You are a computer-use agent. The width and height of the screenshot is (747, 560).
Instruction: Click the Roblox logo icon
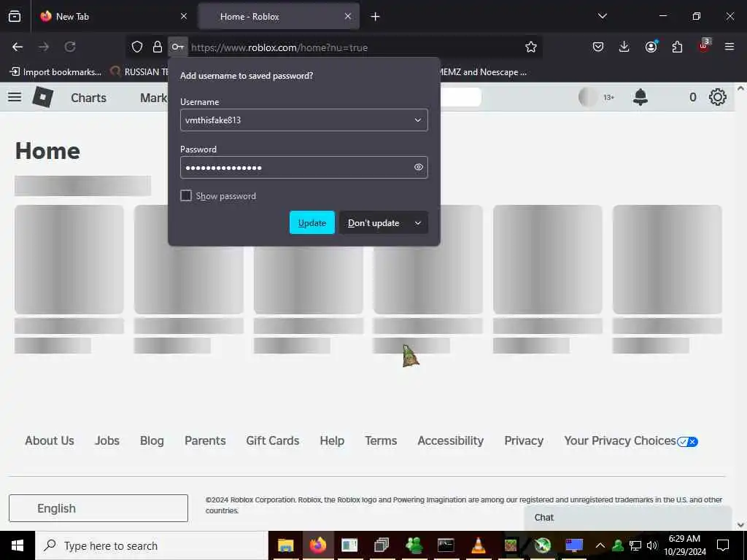coord(42,97)
